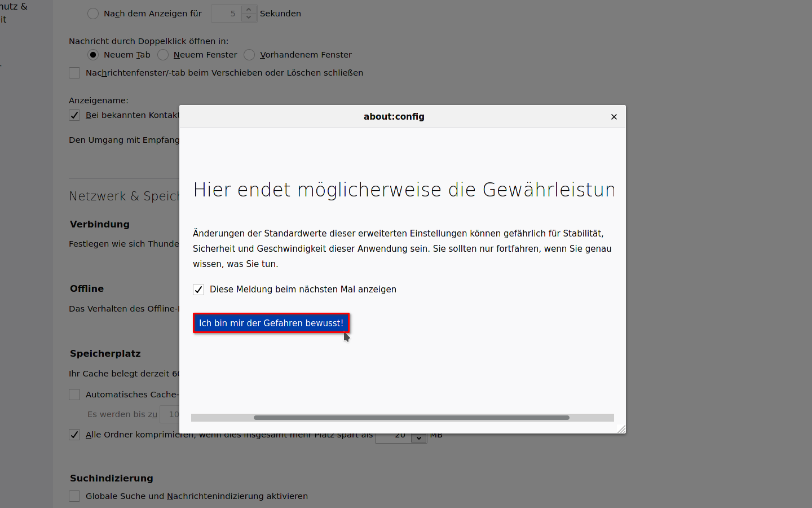The height and width of the screenshot is (508, 812).
Task: Close the about:config dialog
Action: [614, 117]
